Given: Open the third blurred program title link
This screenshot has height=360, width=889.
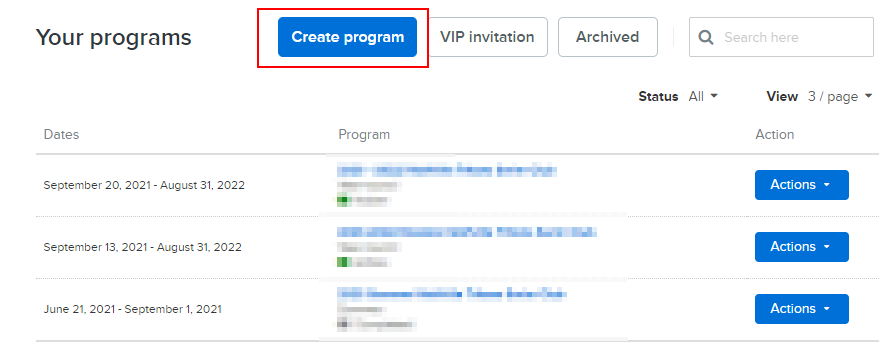Looking at the screenshot, I should (x=452, y=293).
